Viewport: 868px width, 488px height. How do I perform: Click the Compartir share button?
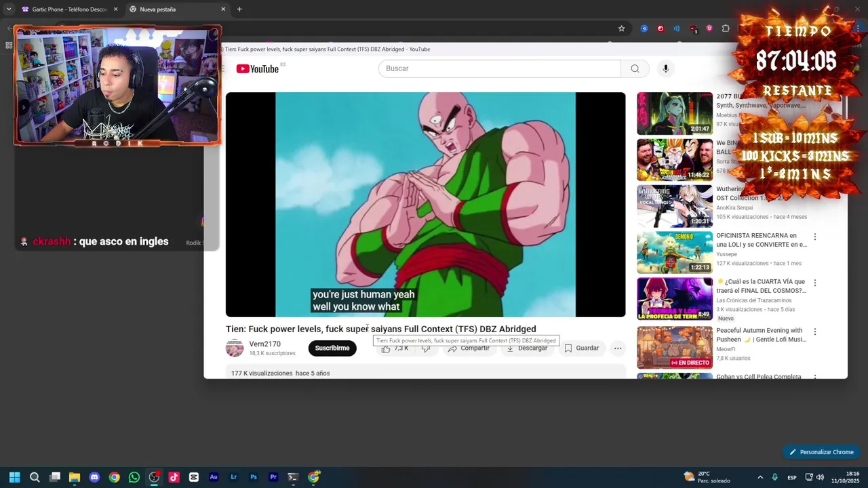[469, 348]
